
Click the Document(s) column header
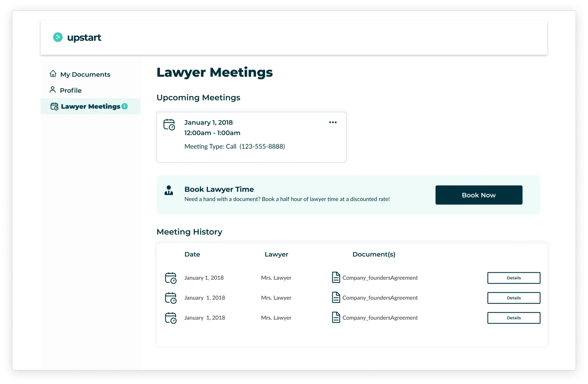(x=374, y=254)
